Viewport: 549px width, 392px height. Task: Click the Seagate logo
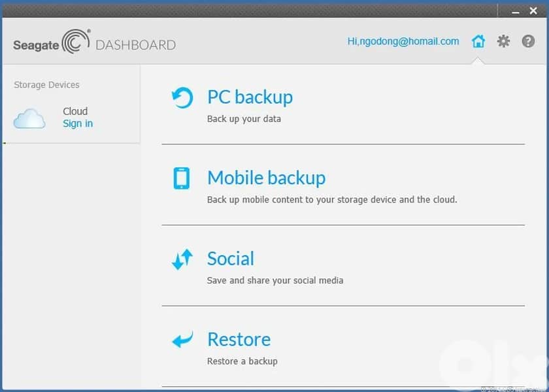point(52,42)
